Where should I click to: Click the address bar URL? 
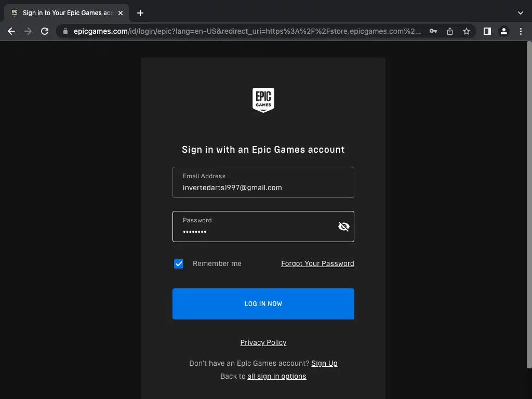click(247, 31)
